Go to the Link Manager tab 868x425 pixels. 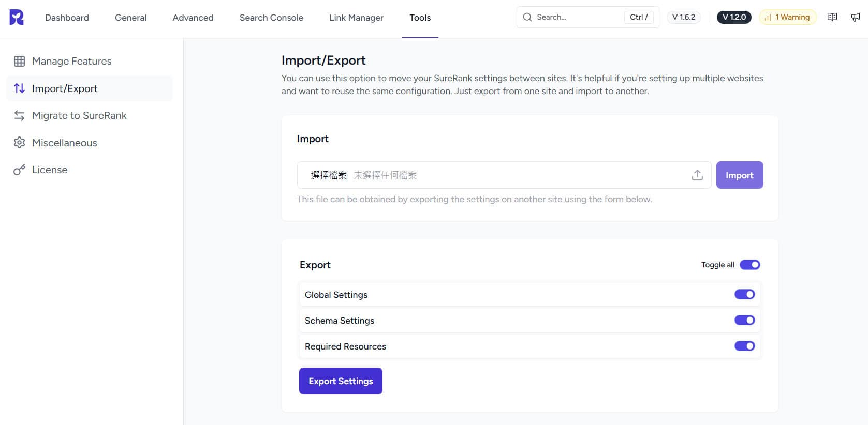(x=356, y=18)
